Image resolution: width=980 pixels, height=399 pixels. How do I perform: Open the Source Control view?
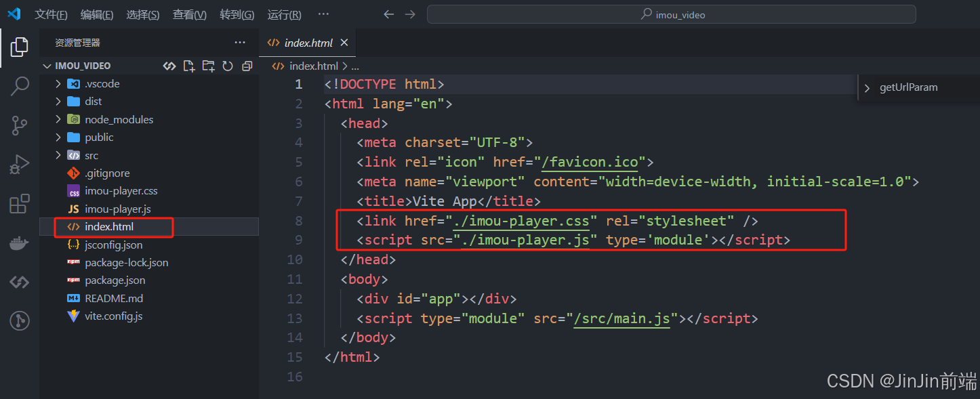[x=20, y=125]
